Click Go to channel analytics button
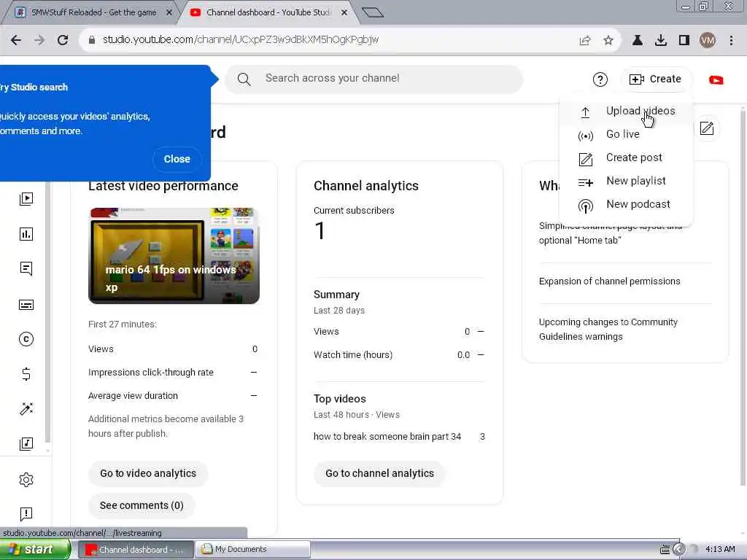The width and height of the screenshot is (747, 560). click(x=379, y=473)
